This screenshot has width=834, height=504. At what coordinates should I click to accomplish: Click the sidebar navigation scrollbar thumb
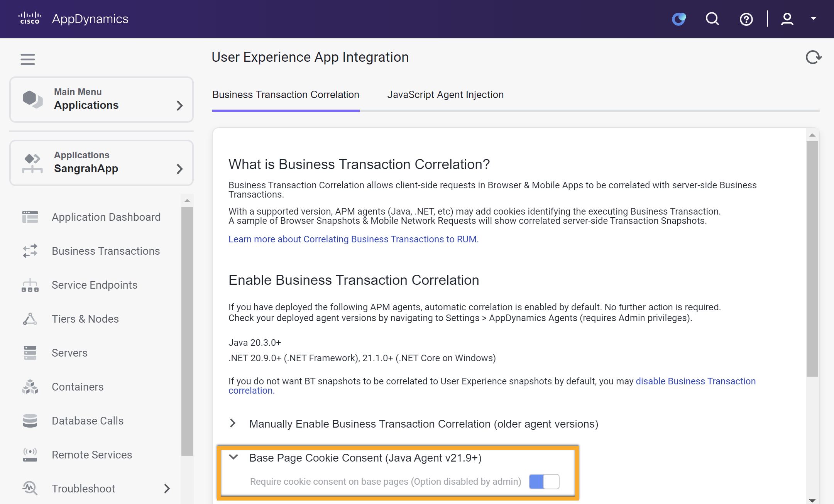coord(187,331)
